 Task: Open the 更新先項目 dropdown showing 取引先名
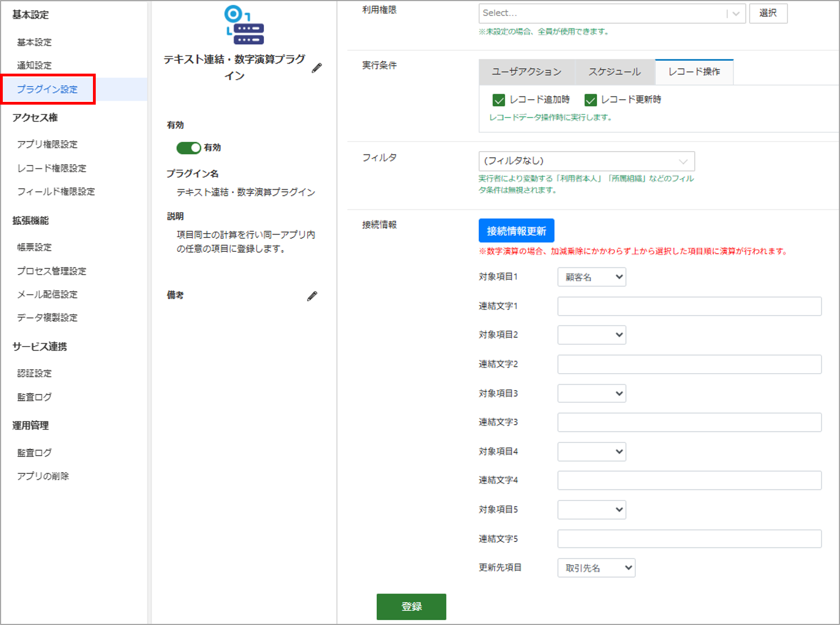click(597, 568)
